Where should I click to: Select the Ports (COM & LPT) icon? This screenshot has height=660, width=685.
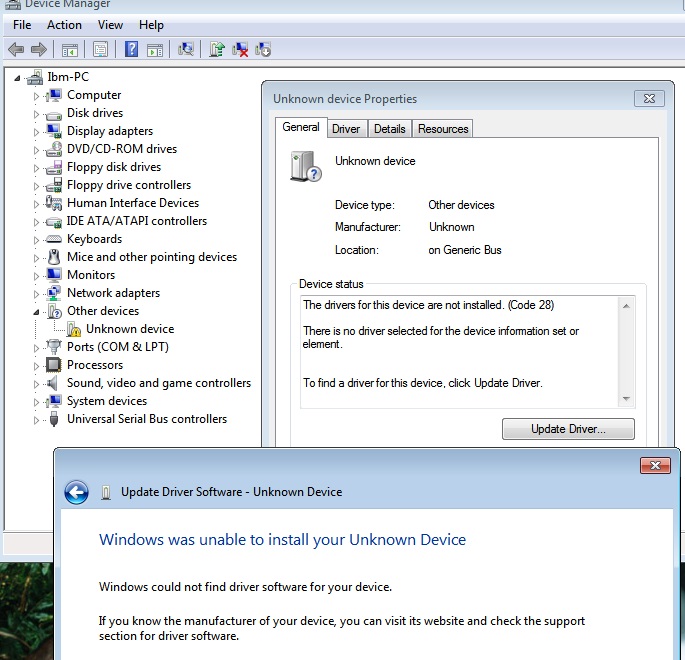[54, 347]
